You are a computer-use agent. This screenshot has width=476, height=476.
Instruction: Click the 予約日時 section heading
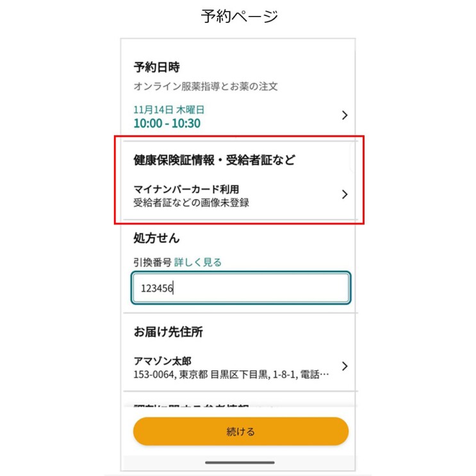pyautogui.click(x=156, y=67)
